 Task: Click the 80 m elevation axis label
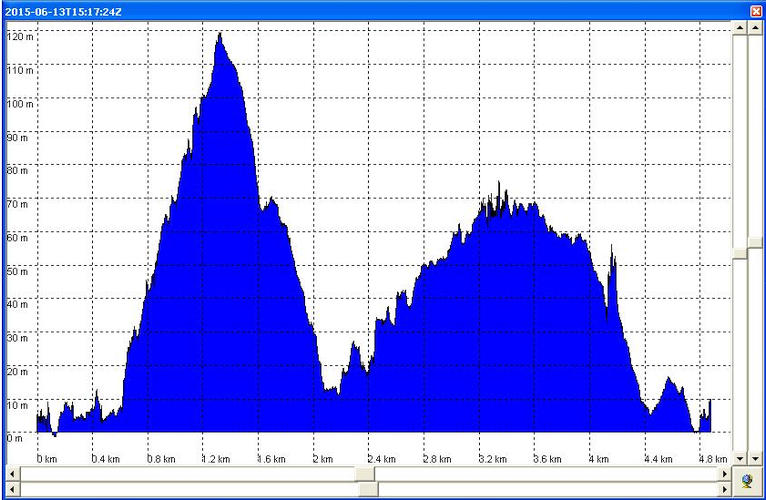(x=17, y=171)
